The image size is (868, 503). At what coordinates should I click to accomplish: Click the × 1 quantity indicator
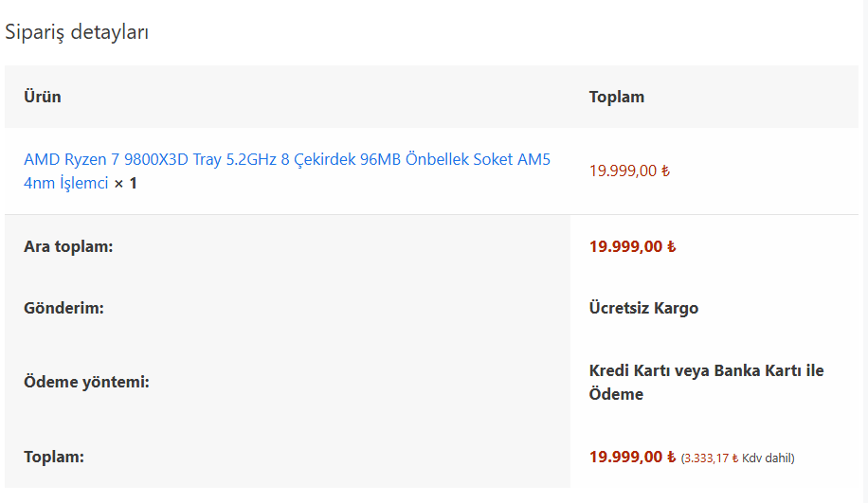(x=126, y=183)
